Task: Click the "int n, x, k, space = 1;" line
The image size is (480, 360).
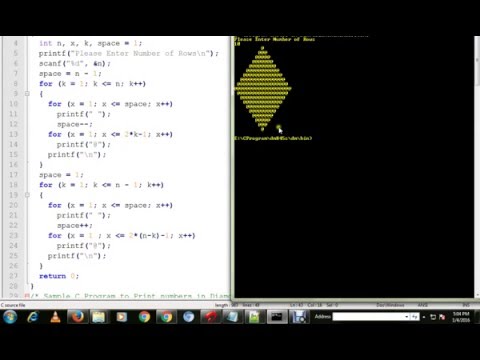Action: click(90, 43)
